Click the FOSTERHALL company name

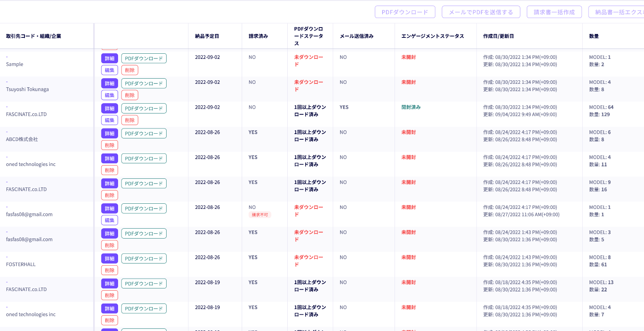(x=21, y=264)
